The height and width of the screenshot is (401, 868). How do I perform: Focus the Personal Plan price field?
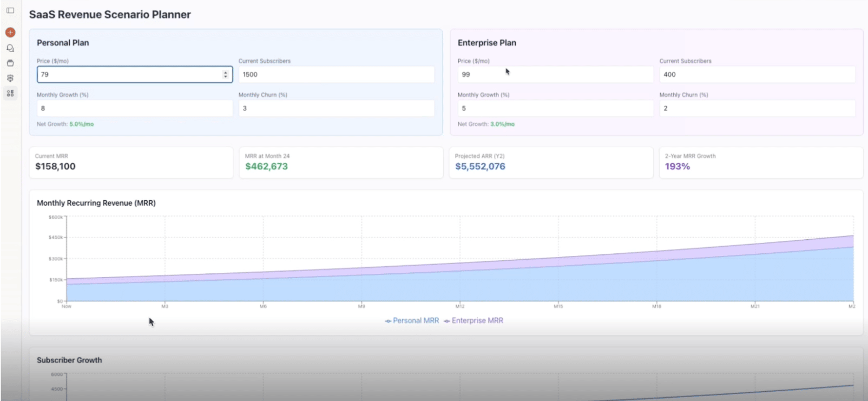pos(130,75)
